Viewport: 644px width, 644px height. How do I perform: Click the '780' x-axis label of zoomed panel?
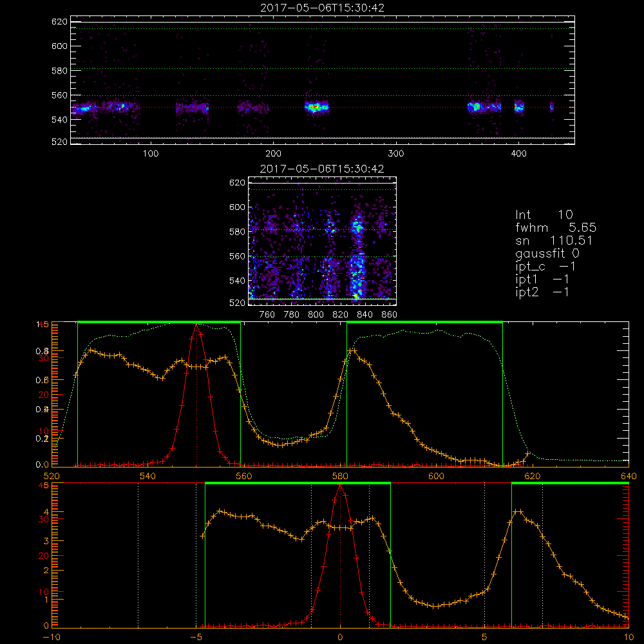coord(292,315)
